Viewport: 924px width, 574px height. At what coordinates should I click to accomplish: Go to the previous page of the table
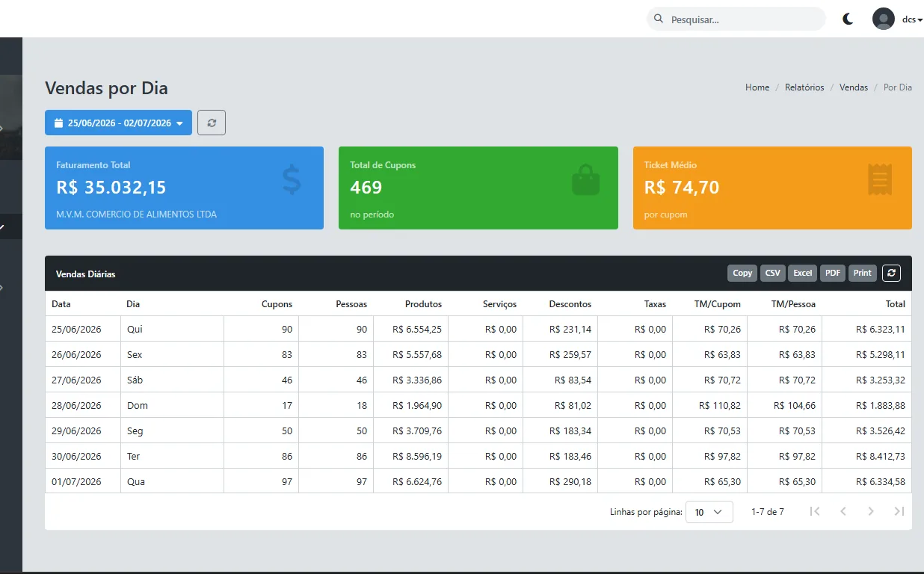click(x=843, y=511)
